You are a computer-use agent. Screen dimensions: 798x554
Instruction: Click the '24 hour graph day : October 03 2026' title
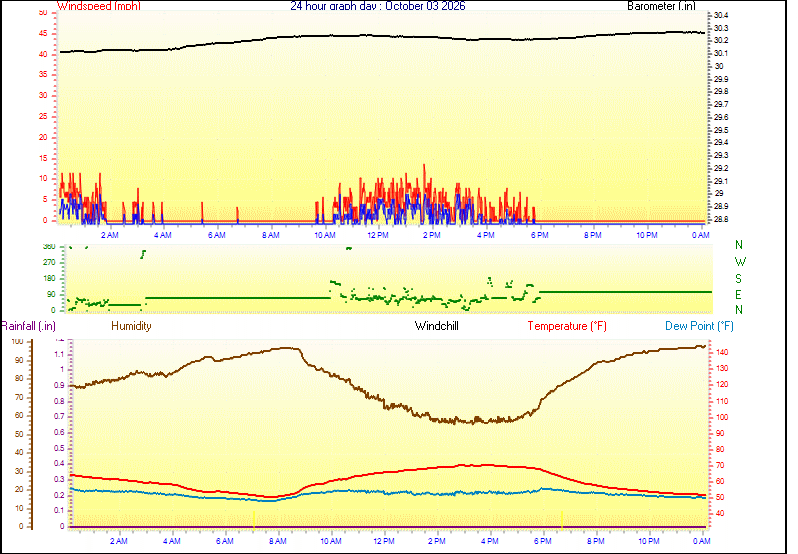tap(378, 6)
